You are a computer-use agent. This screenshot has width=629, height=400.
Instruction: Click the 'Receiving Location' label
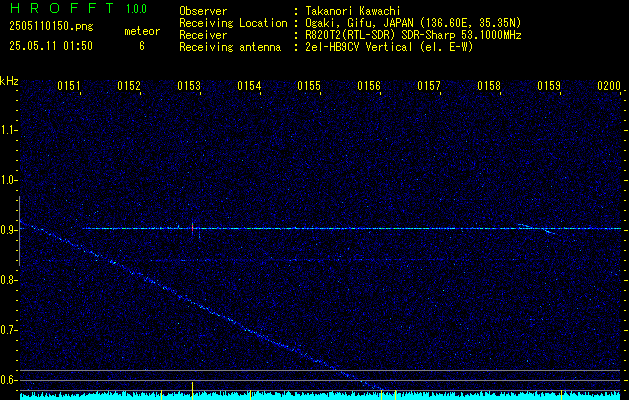click(233, 23)
